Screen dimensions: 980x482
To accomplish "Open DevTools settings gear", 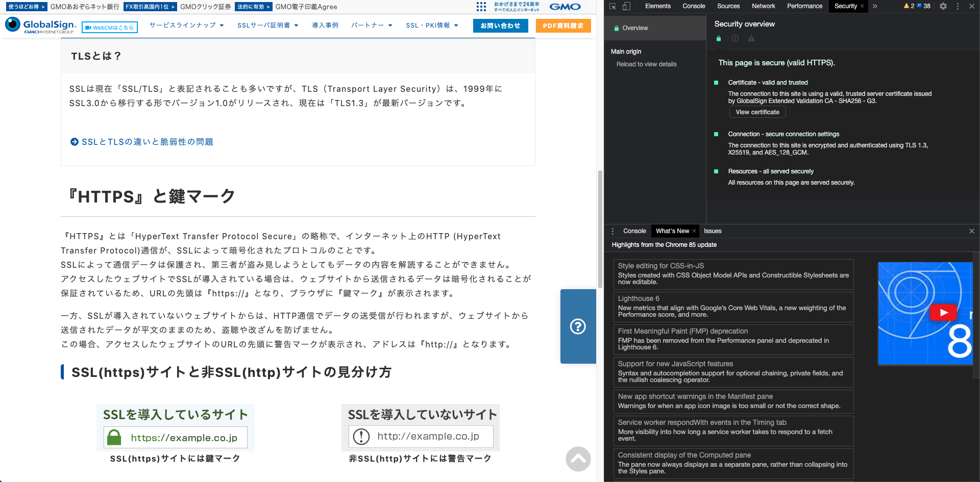I will click(943, 6).
